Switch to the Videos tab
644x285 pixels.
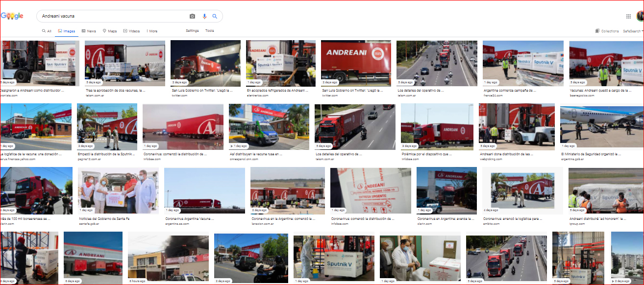pos(131,31)
